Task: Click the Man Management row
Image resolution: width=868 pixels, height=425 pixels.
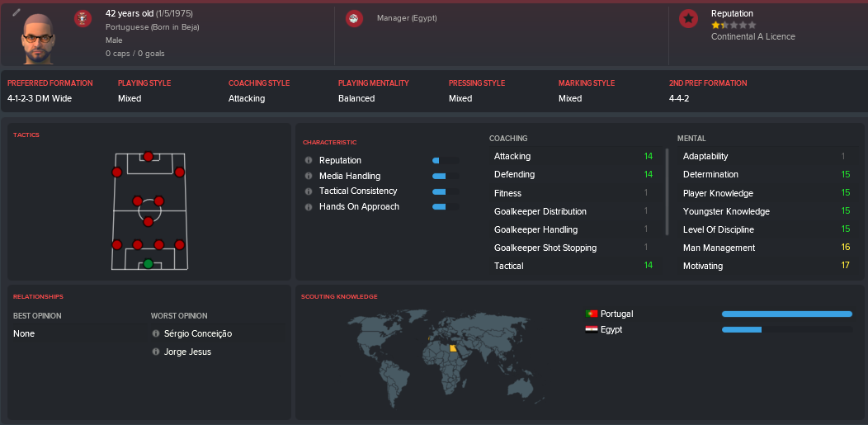Action: [767, 248]
